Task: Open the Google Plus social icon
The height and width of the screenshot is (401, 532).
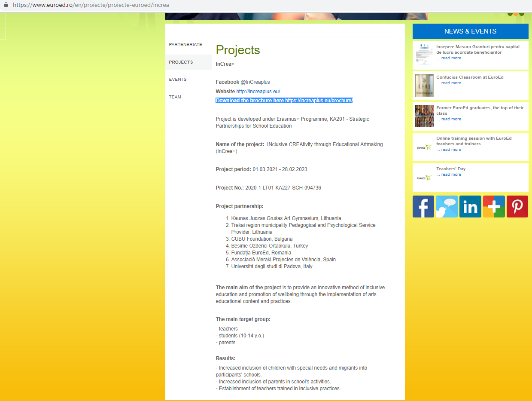Action: 494,206
